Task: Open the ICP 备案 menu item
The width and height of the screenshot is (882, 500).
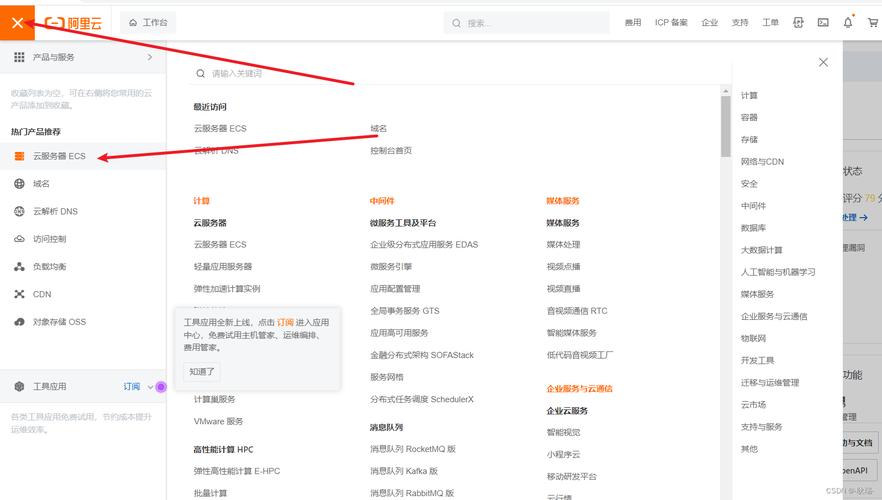Action: click(x=671, y=22)
